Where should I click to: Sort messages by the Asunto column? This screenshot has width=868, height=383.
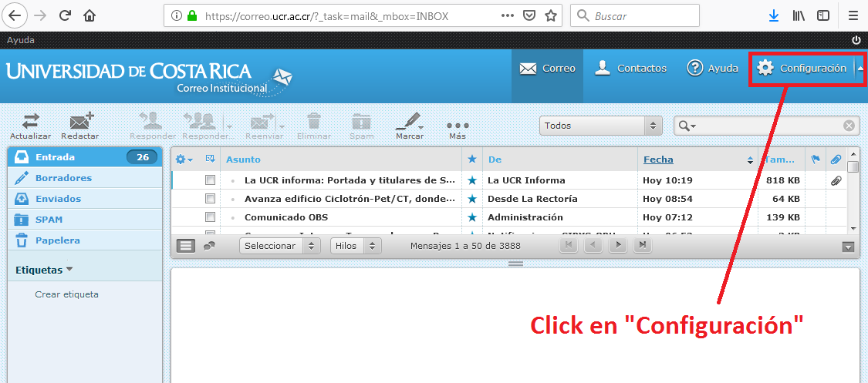[x=244, y=160]
